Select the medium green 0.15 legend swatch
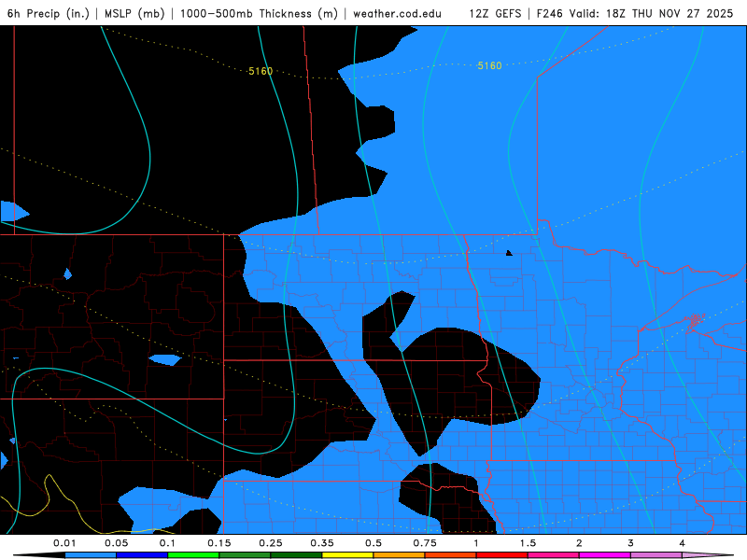Image resolution: width=747 pixels, height=560 pixels. [x=245, y=555]
